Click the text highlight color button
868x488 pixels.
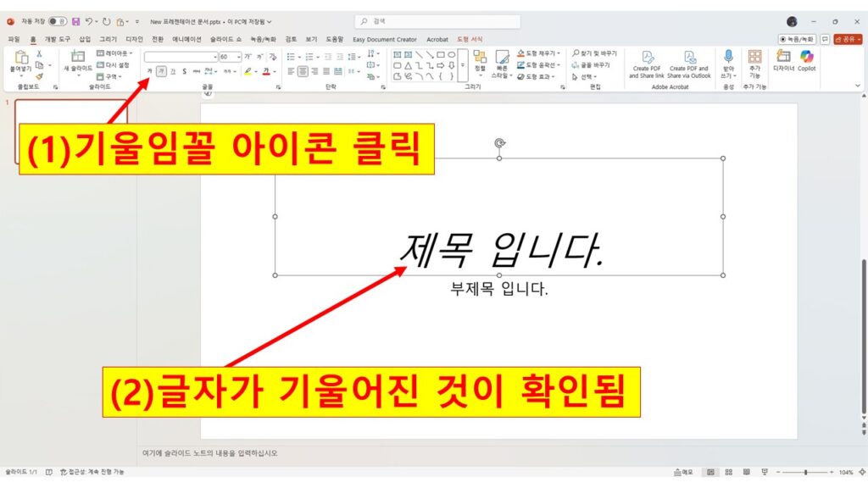coord(248,71)
